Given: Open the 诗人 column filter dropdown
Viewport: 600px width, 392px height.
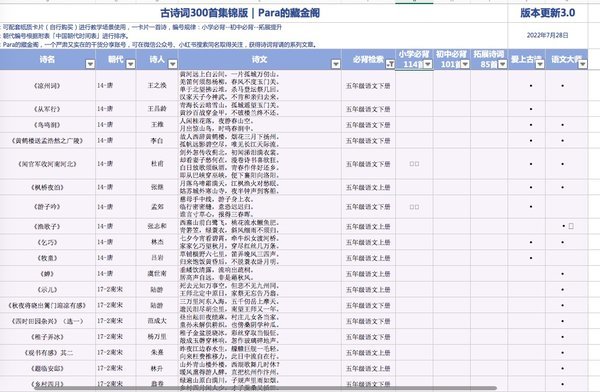Looking at the screenshot, I should point(173,64).
